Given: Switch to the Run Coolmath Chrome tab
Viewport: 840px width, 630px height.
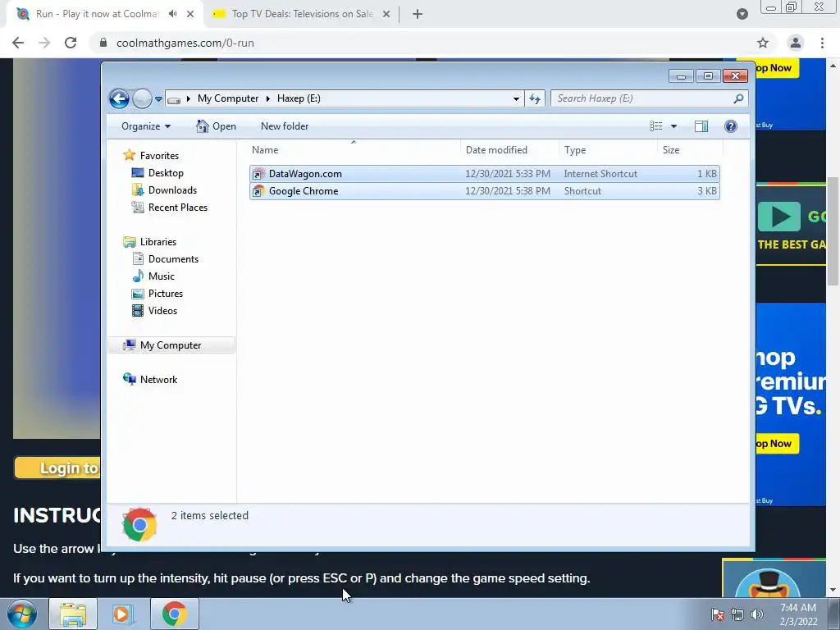Looking at the screenshot, I should 97,14.
